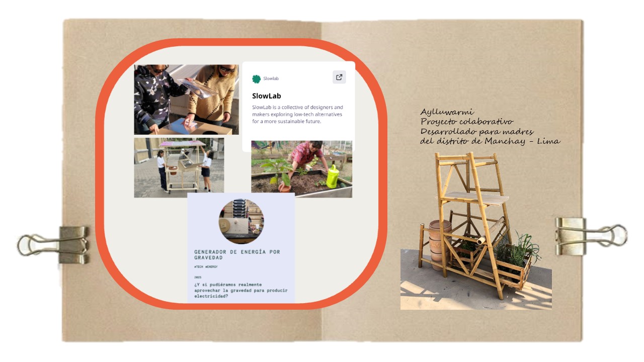Open the bold SlowLab title
This screenshot has width=644, height=362.
click(267, 96)
